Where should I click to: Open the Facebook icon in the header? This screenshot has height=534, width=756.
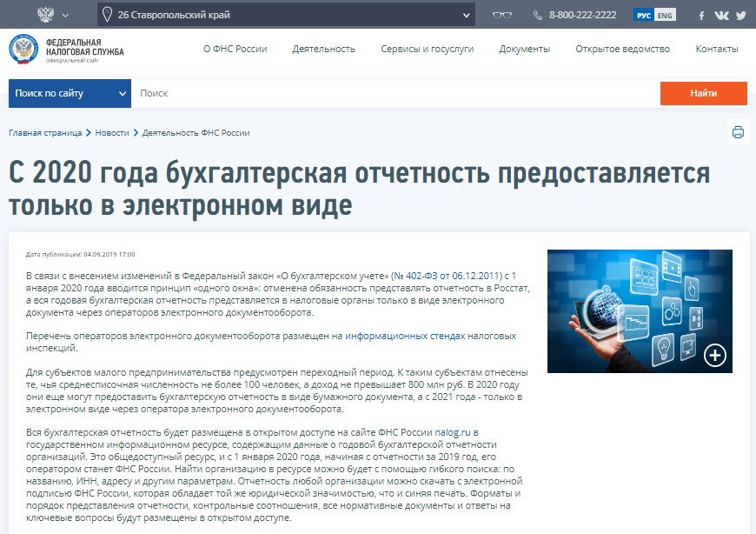point(700,14)
